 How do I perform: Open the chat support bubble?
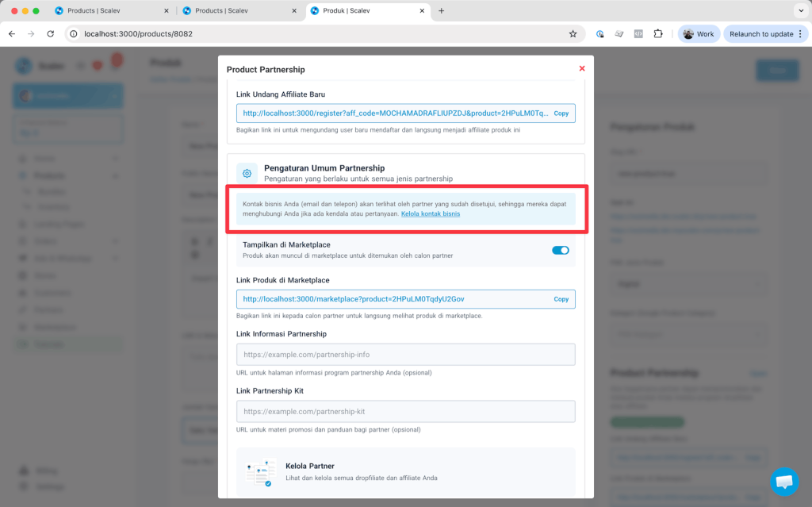tap(784, 482)
